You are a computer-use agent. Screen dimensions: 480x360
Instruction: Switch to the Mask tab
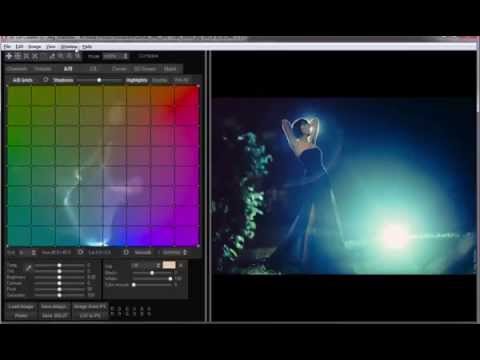coord(170,69)
